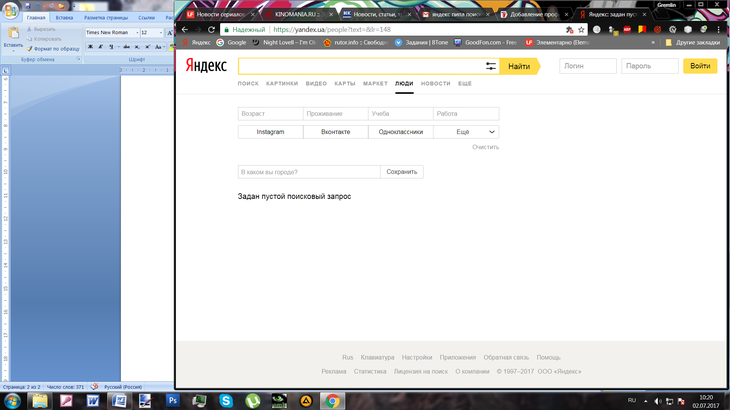Show hidden system tray icons
The height and width of the screenshot is (410, 730).
(x=645, y=401)
